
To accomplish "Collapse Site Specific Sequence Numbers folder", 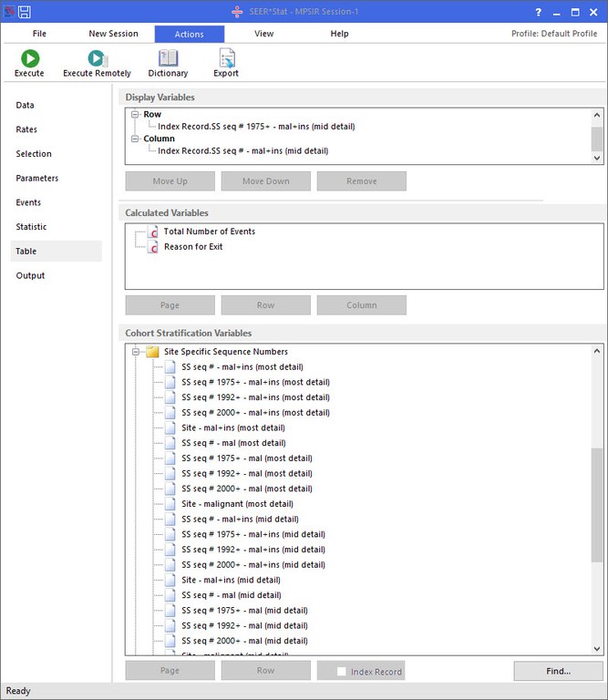I will click(136, 352).
